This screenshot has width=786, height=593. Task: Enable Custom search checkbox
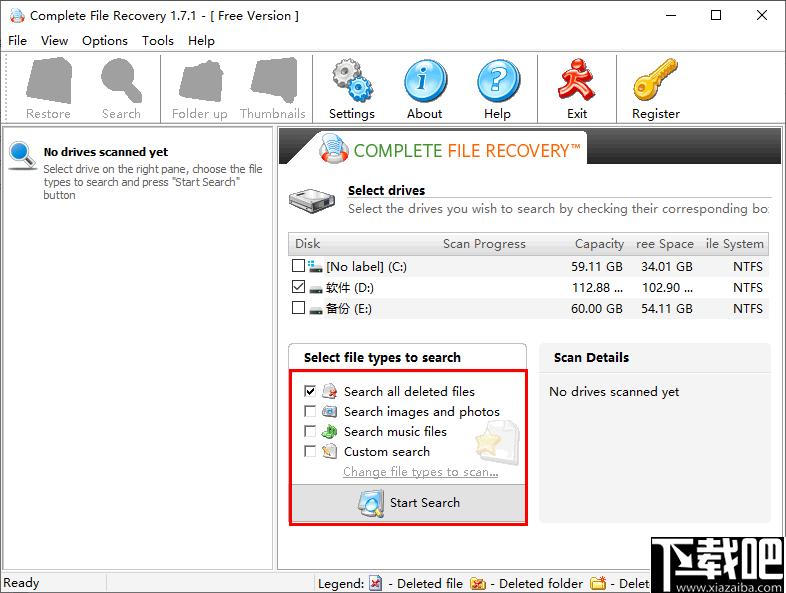pos(310,452)
